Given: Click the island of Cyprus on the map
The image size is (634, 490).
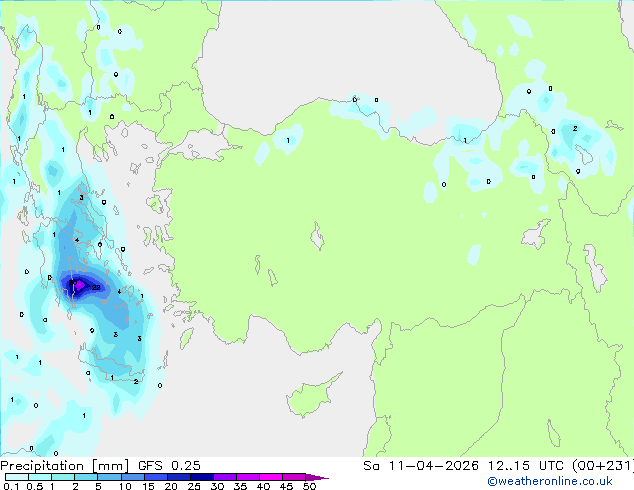Looking at the screenshot, I should [x=311, y=397].
